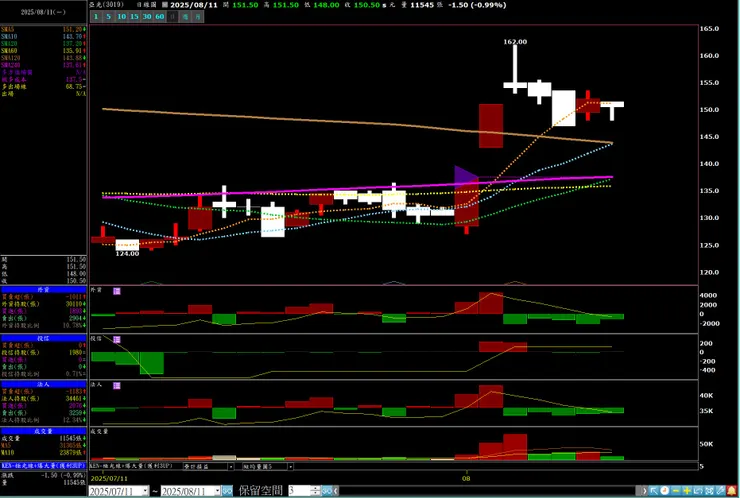
Task: Click the 162.00 high price label
Action: tap(515, 42)
